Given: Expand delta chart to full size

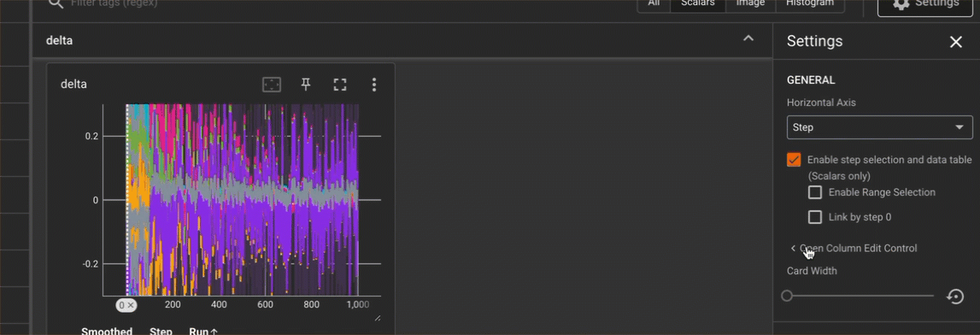Looking at the screenshot, I should tap(339, 85).
